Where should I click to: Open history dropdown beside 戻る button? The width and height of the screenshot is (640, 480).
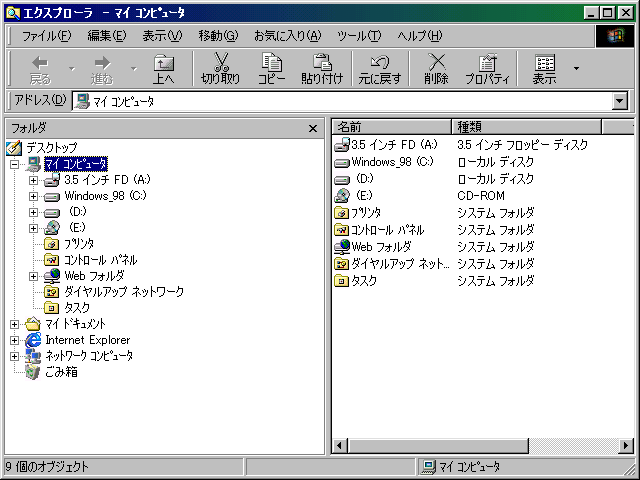[72, 69]
